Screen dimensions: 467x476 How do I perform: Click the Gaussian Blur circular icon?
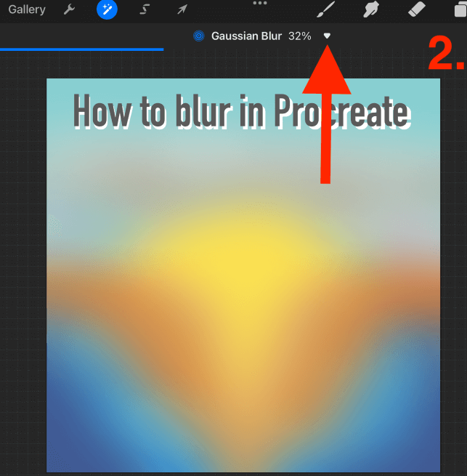(199, 36)
